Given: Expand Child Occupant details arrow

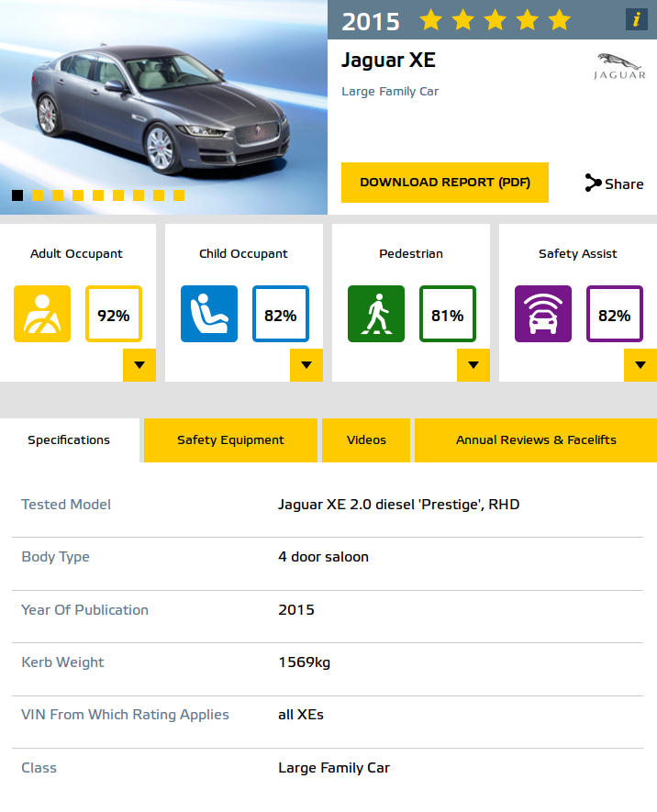Looking at the screenshot, I should pos(306,365).
